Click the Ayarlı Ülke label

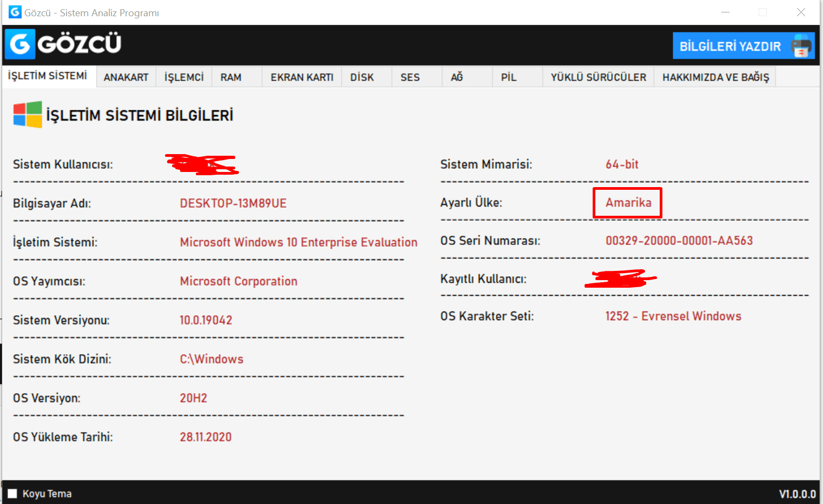(471, 202)
